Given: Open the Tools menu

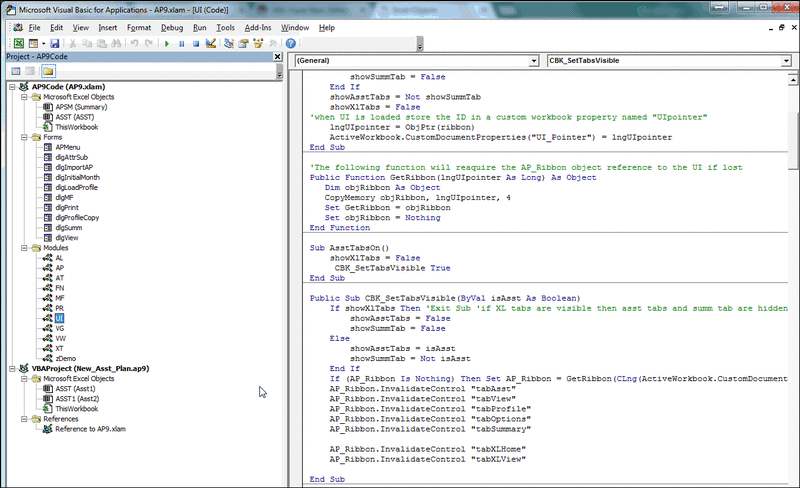Looking at the screenshot, I should 226,28.
